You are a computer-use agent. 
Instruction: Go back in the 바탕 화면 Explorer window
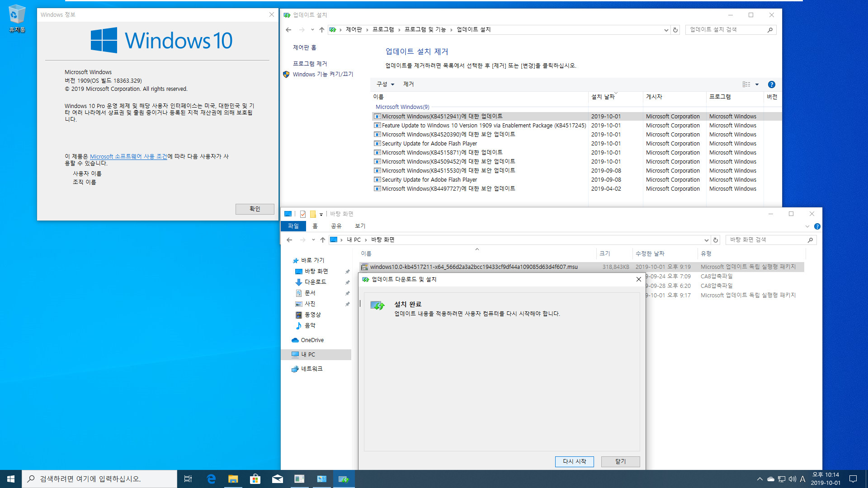click(x=289, y=240)
